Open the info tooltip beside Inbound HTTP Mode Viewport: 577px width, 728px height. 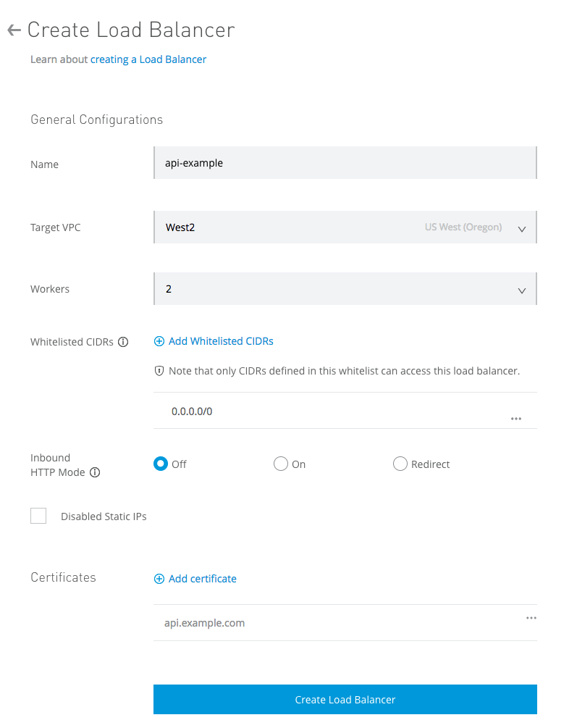click(96, 472)
